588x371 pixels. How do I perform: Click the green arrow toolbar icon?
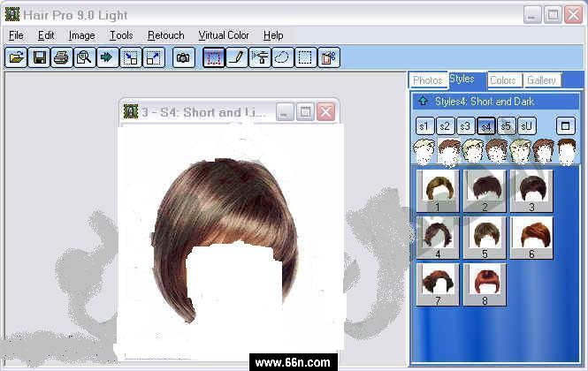107,57
